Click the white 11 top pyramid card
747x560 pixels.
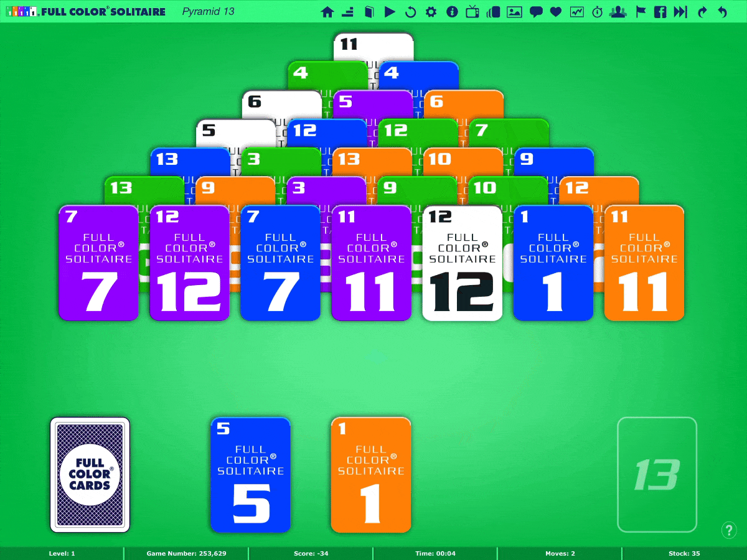pyautogui.click(x=374, y=46)
